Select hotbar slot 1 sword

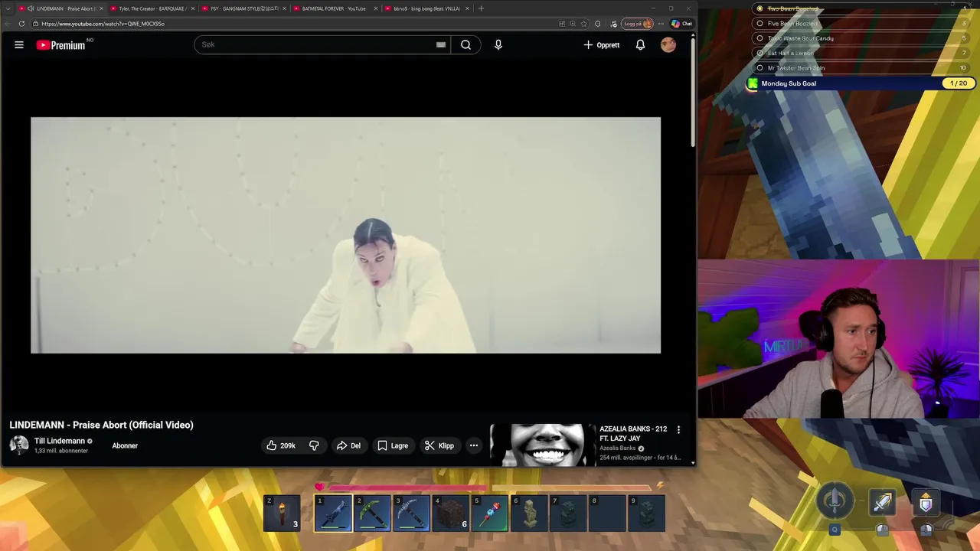click(333, 514)
